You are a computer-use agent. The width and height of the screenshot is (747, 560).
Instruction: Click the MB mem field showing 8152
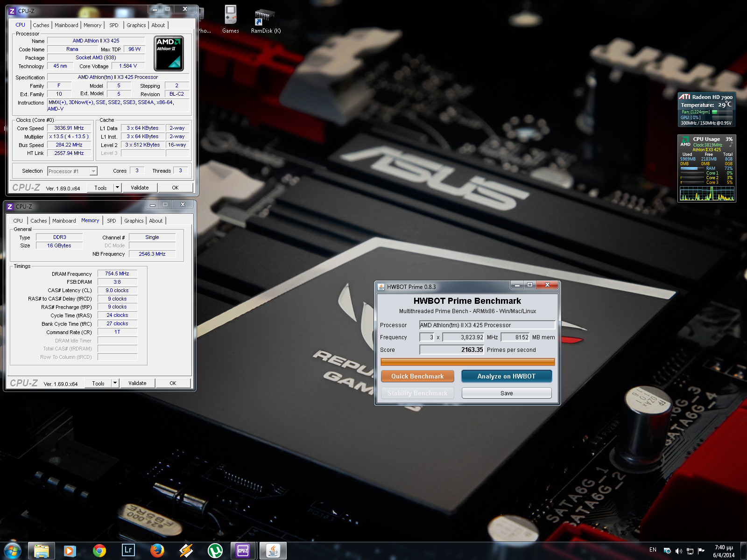[x=515, y=337]
